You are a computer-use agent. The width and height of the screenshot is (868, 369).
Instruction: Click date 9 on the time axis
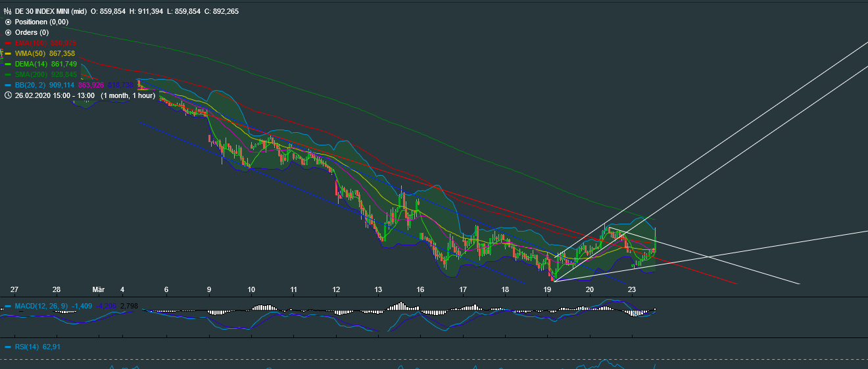[x=209, y=289]
